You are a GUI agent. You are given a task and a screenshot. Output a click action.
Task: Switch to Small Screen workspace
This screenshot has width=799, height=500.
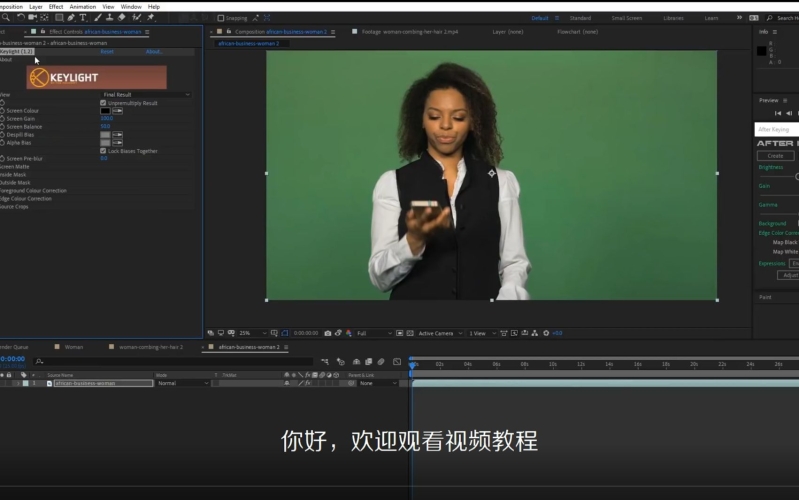626,18
